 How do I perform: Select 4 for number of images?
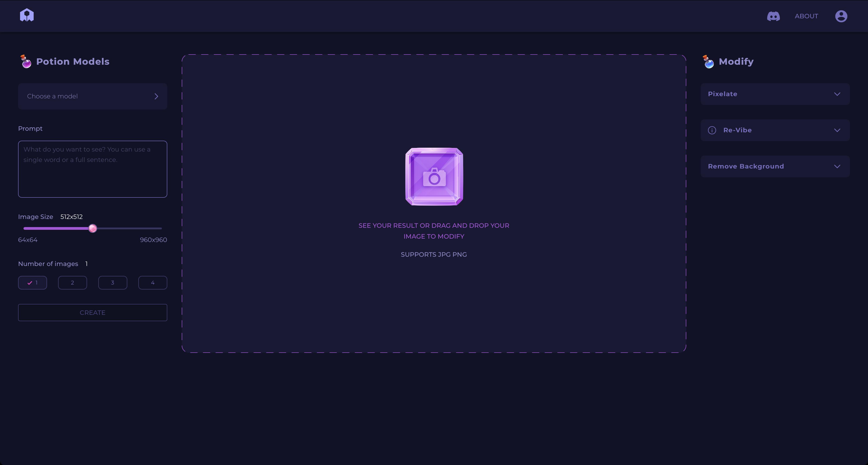click(x=153, y=282)
